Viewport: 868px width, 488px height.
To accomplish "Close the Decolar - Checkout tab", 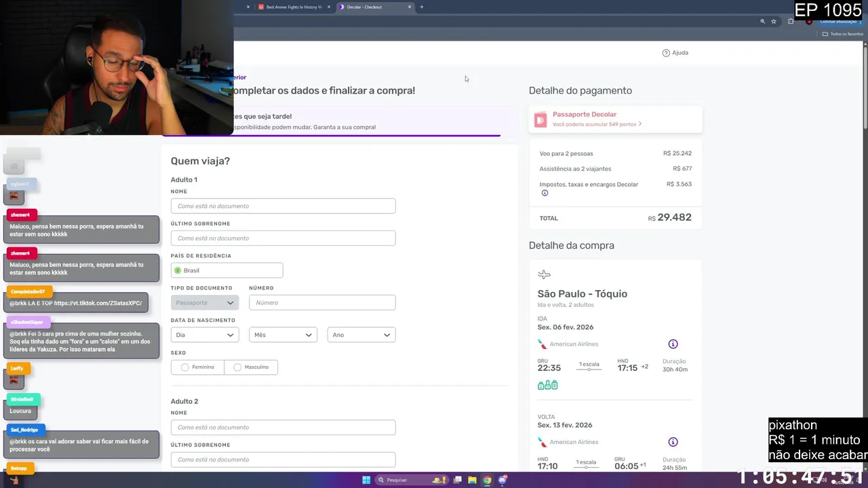I will [x=410, y=7].
